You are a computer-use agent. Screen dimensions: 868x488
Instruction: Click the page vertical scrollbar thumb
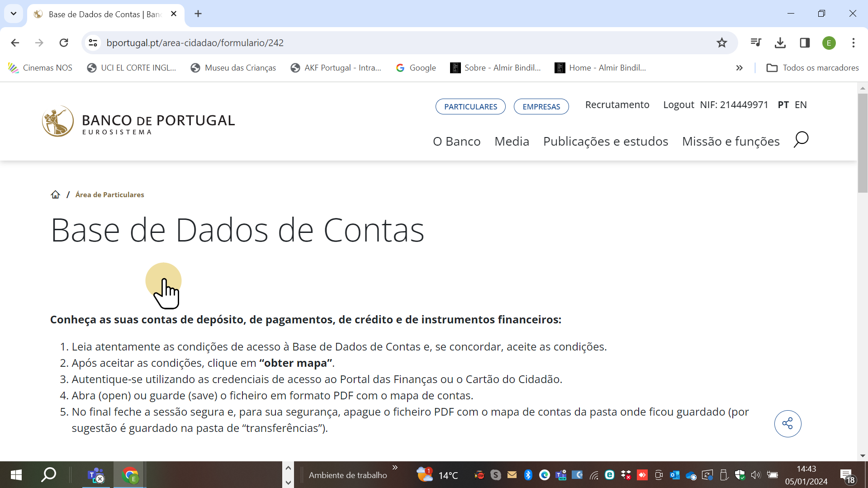(x=862, y=142)
